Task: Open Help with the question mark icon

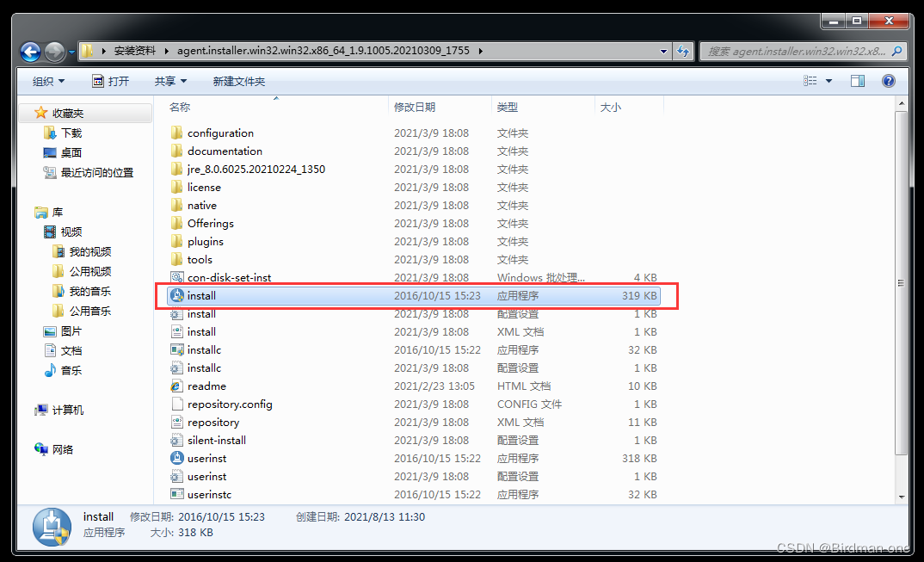Action: [x=888, y=81]
